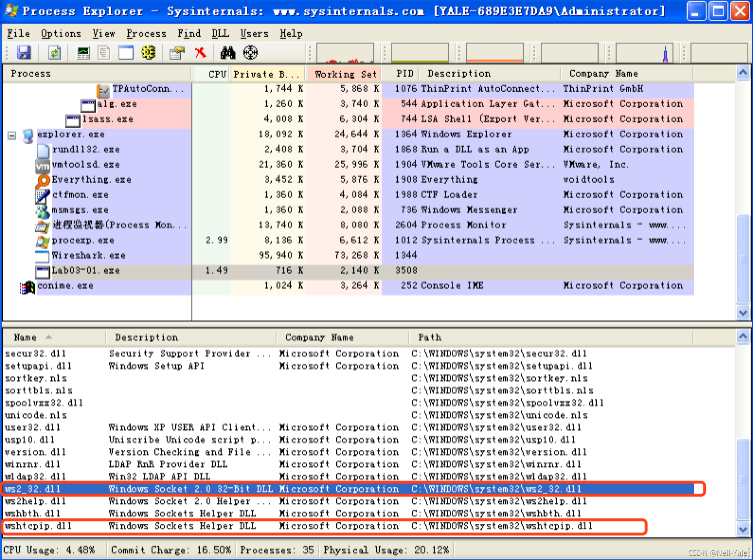Click the CPU usage history graph
The image size is (753, 560).
345,53
